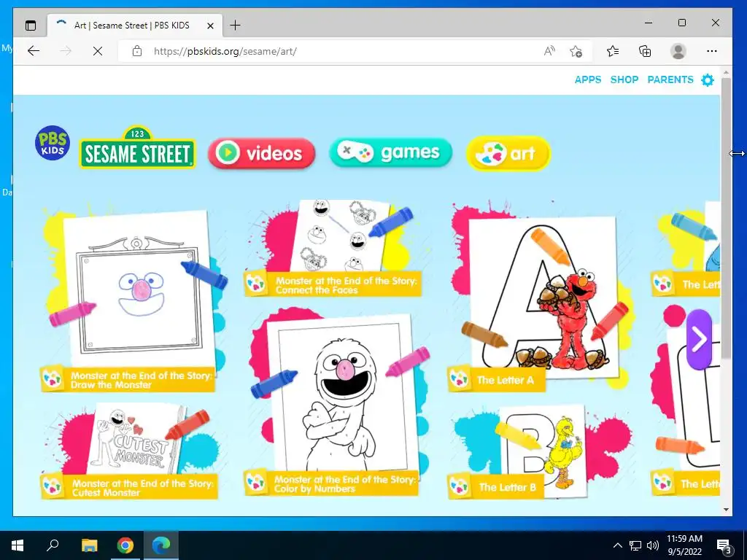This screenshot has height=560, width=747.
Task: Click 'The Letter A' caption text
Action: coord(505,380)
